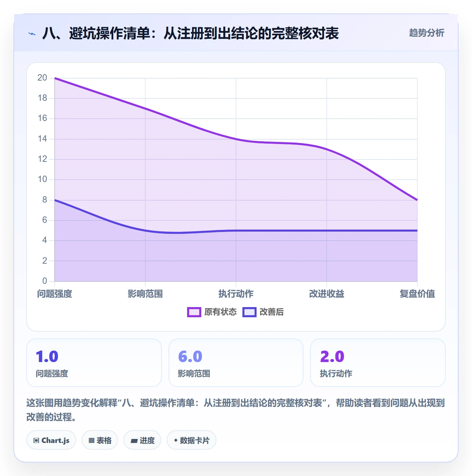The image size is (472, 476).
Task: Toggle the 原有状态 legend swatch
Action: (194, 312)
